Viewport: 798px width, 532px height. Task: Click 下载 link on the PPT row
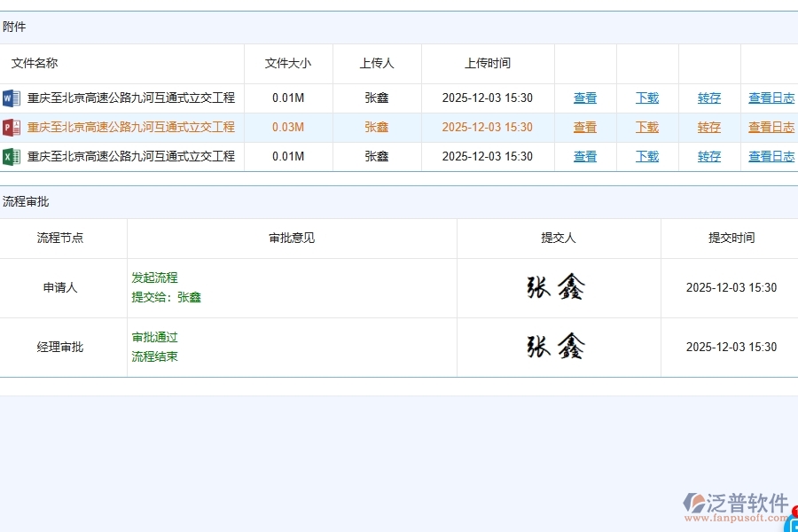(x=646, y=127)
